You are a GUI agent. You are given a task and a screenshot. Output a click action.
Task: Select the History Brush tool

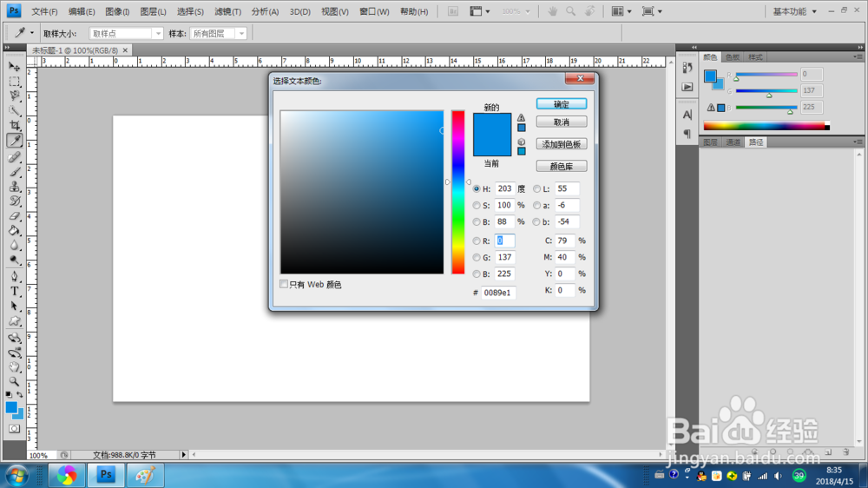(15, 201)
